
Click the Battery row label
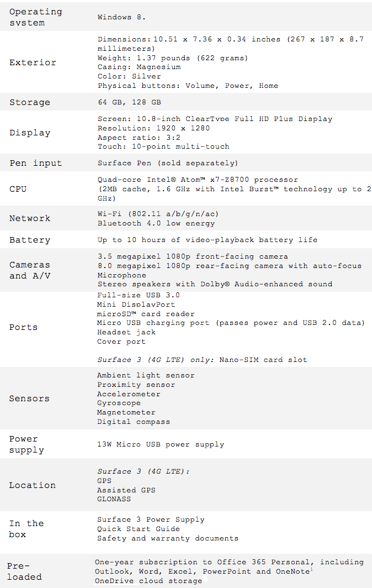tap(30, 240)
